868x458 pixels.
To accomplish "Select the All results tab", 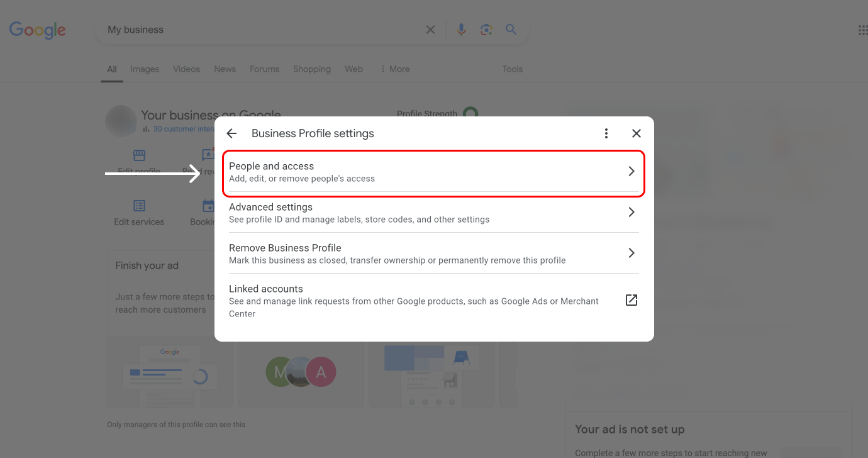I will click(112, 69).
